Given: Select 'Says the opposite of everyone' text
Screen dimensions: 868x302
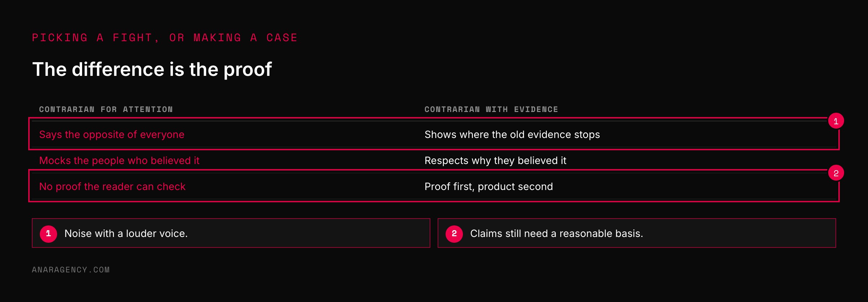Looking at the screenshot, I should pos(112,134).
